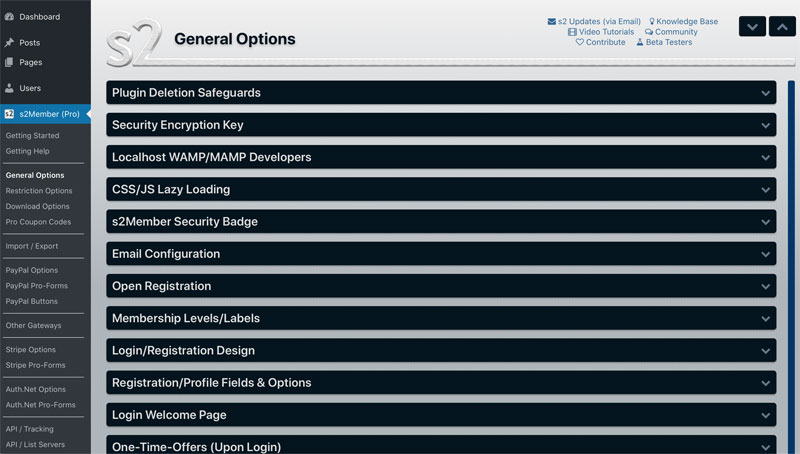Select General Options submenu item
The height and width of the screenshot is (454, 800).
click(35, 175)
